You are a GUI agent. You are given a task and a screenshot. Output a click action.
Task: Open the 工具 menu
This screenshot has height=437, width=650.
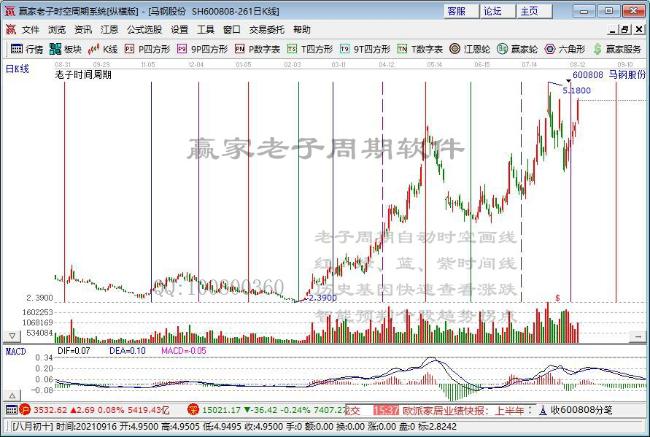click(x=206, y=29)
